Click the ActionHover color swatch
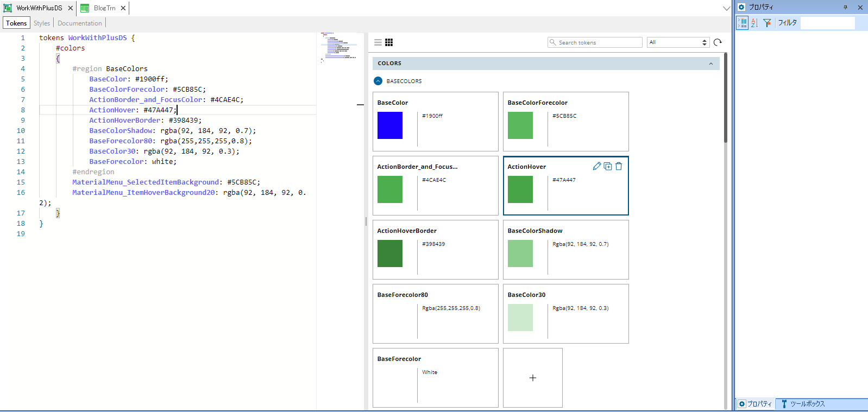 pos(520,189)
